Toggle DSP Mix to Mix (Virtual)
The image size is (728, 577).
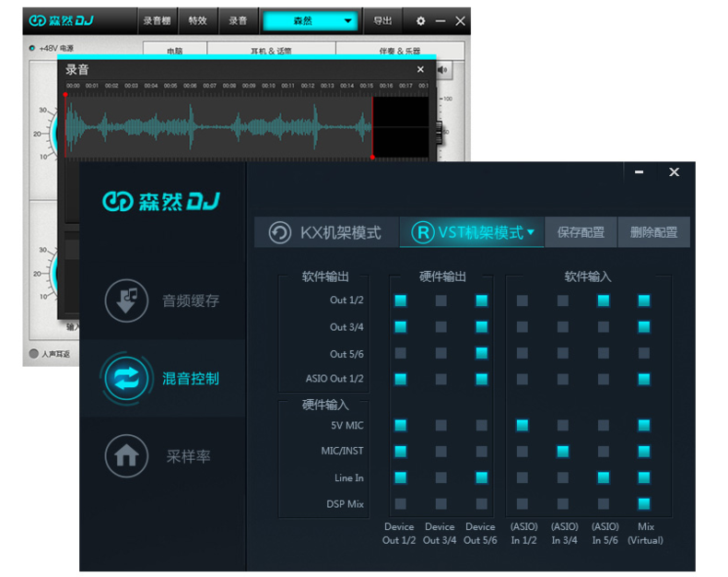[644, 503]
